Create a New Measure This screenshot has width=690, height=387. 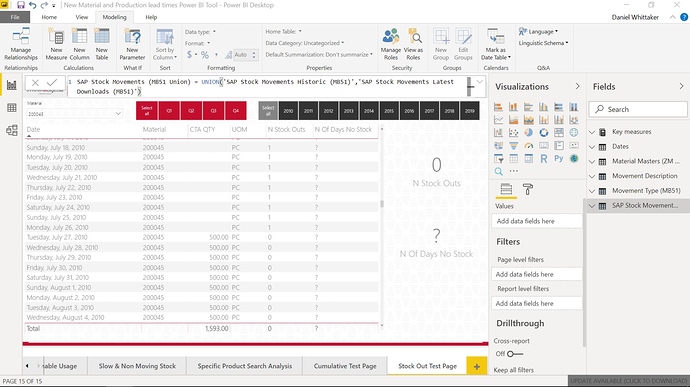tap(56, 44)
